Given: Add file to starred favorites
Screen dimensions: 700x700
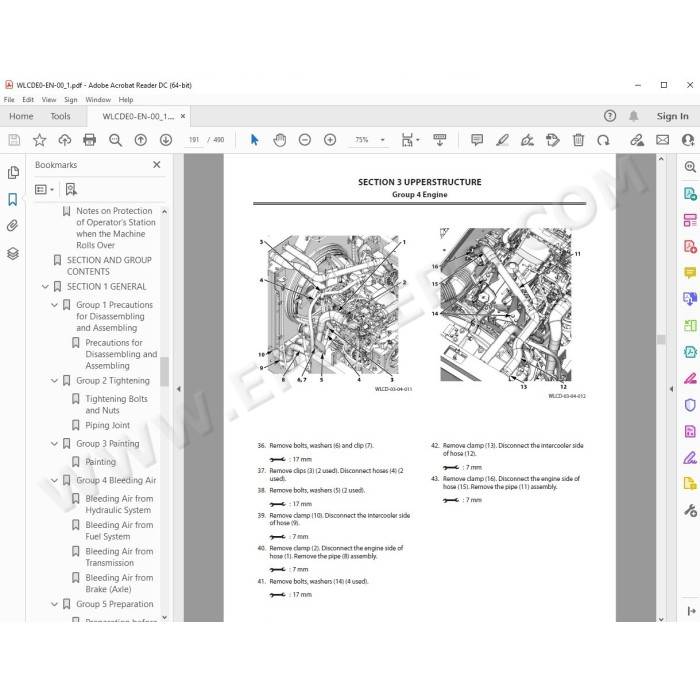Looking at the screenshot, I should [x=39, y=140].
